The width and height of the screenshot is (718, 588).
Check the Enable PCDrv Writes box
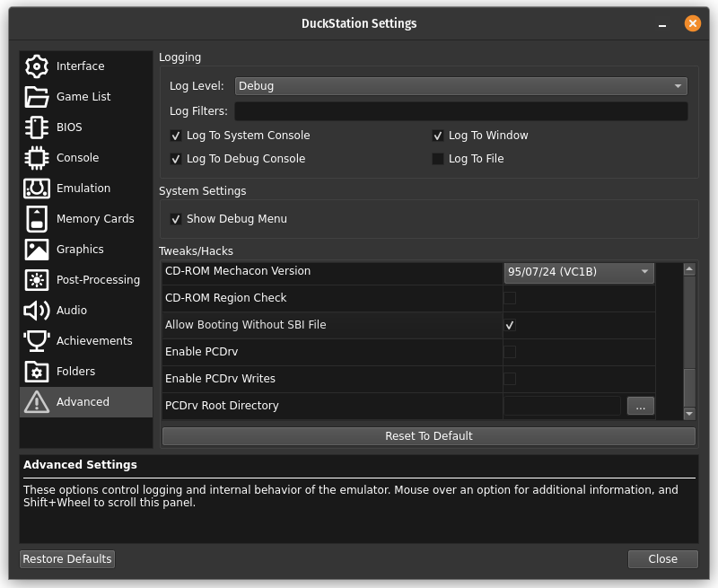click(510, 379)
